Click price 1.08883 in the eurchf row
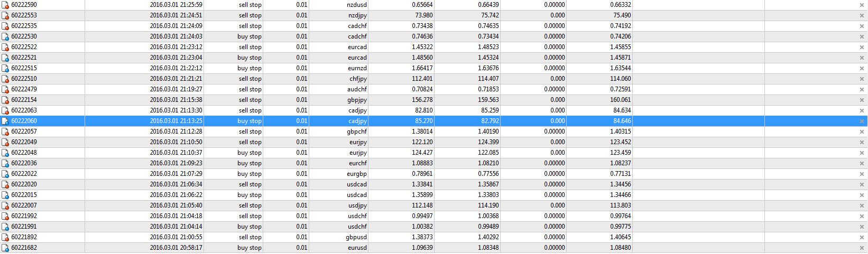The image size is (868, 254). point(422,163)
